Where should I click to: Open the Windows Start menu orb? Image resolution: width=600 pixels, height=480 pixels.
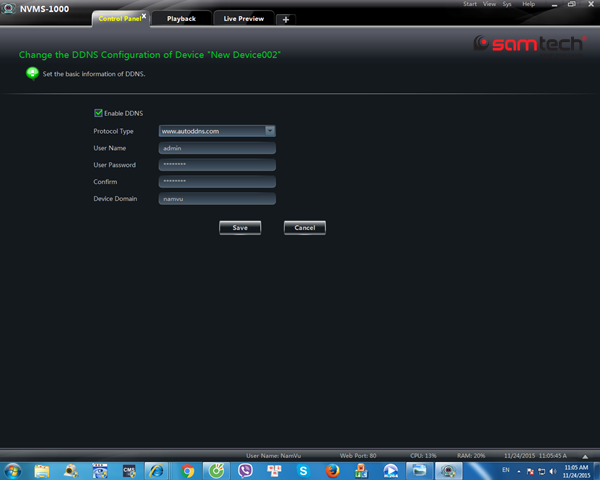click(x=12, y=471)
